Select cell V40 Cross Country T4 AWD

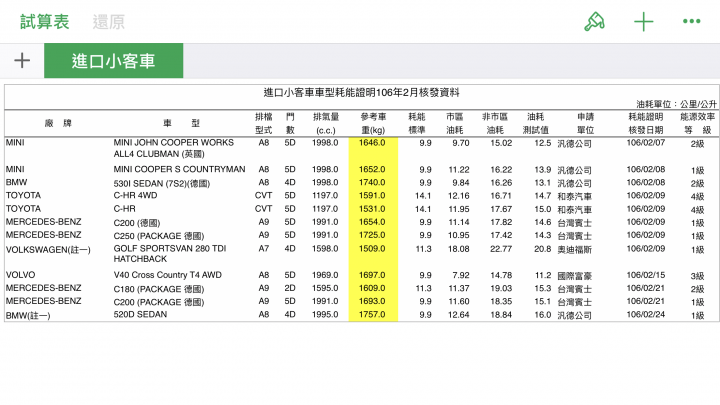pos(168,275)
